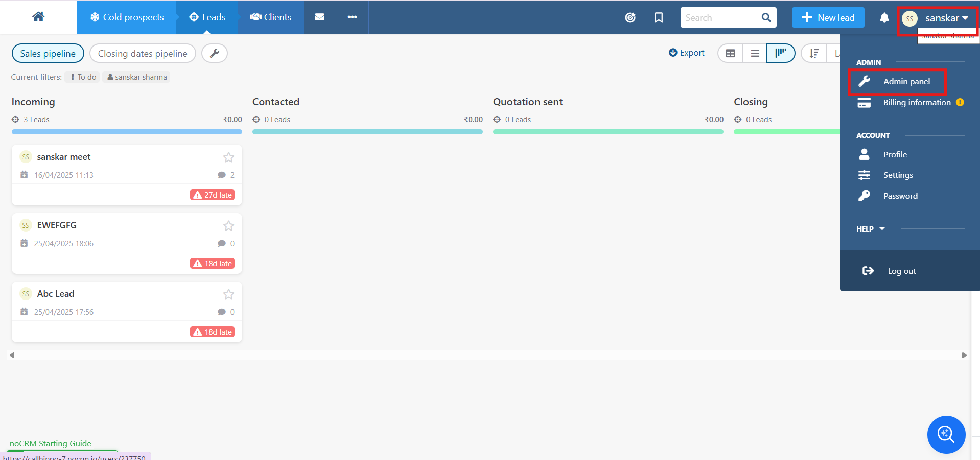Click the Incoming column header
980x460 pixels.
33,102
